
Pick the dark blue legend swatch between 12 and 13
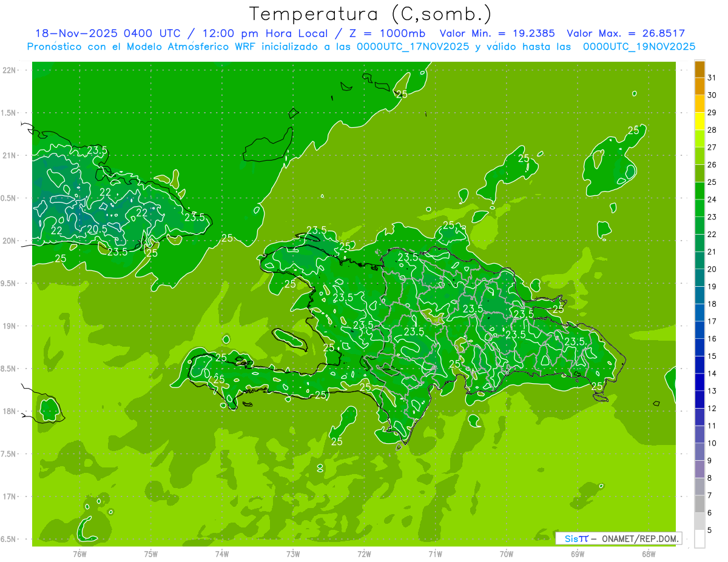pyautogui.click(x=699, y=400)
